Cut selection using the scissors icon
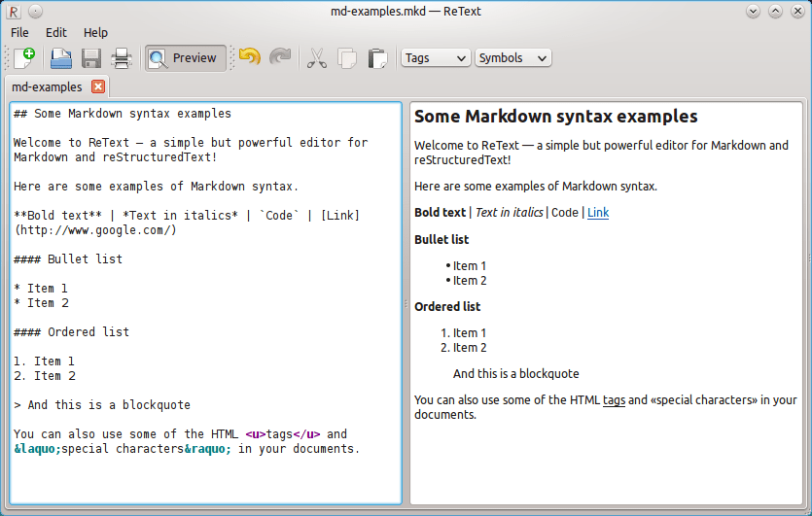812x516 pixels. click(x=316, y=58)
